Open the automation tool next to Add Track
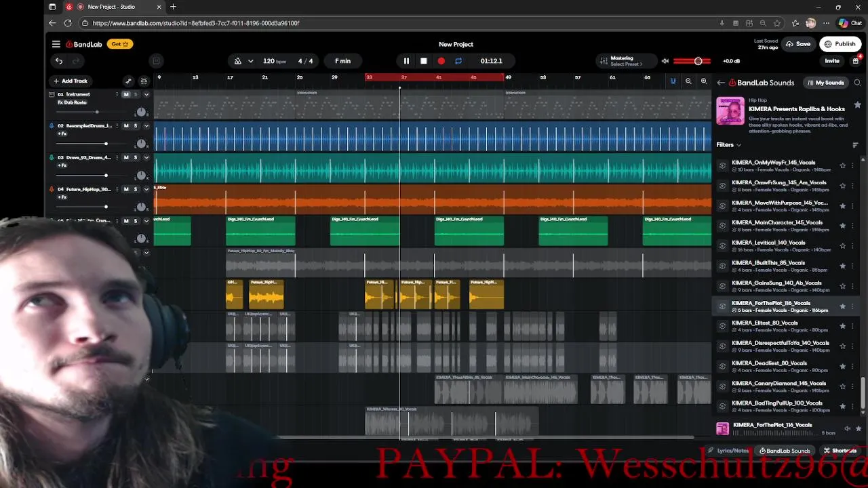Viewport: 868px width, 488px height. 128,81
